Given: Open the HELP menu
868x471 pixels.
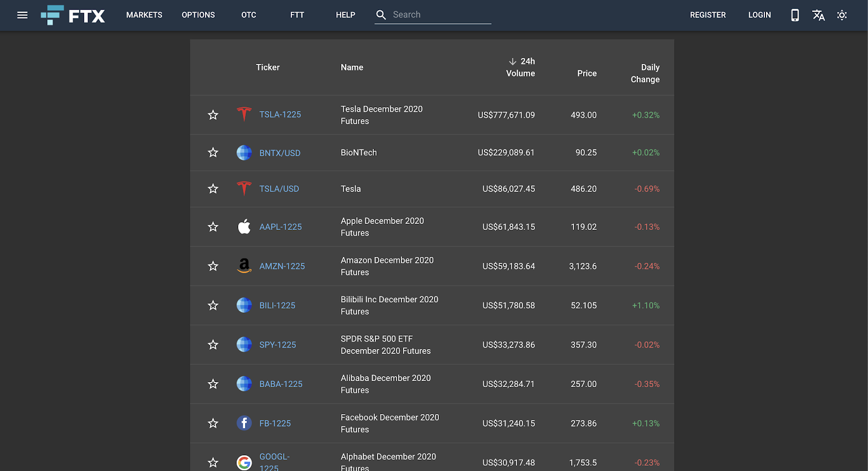Looking at the screenshot, I should click(x=346, y=15).
